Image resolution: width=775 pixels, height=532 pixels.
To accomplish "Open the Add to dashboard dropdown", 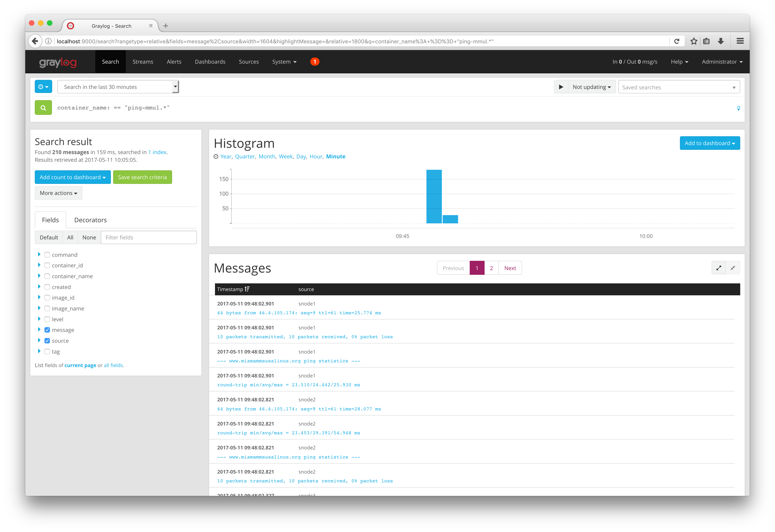I will coord(710,143).
